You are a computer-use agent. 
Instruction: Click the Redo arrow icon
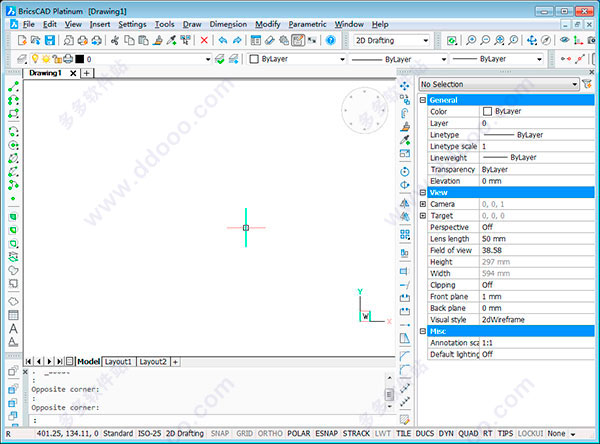[237, 40]
